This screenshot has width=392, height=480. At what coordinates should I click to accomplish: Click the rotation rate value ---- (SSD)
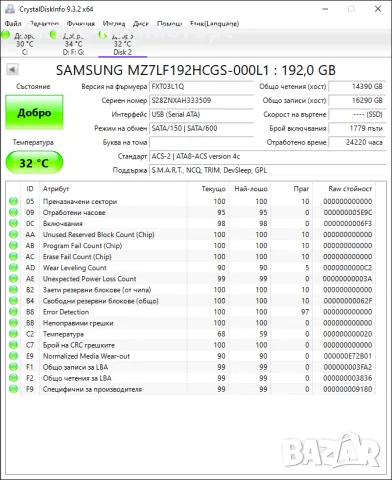click(357, 115)
